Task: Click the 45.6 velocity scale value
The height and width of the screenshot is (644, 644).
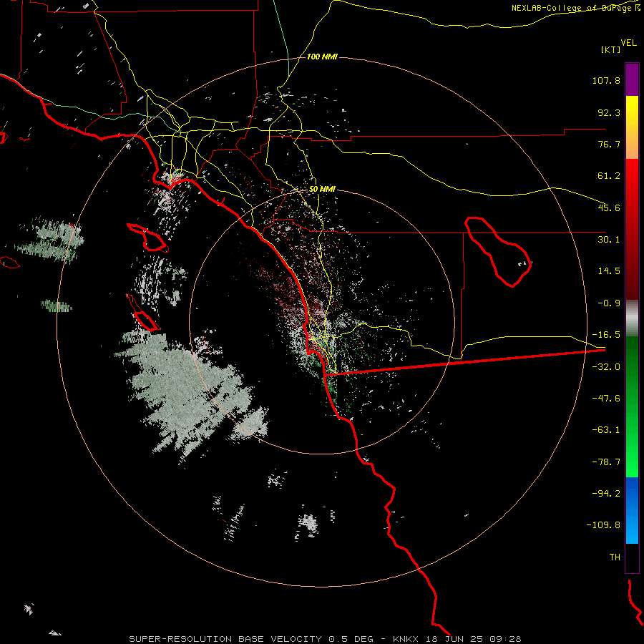Action: [x=609, y=208]
